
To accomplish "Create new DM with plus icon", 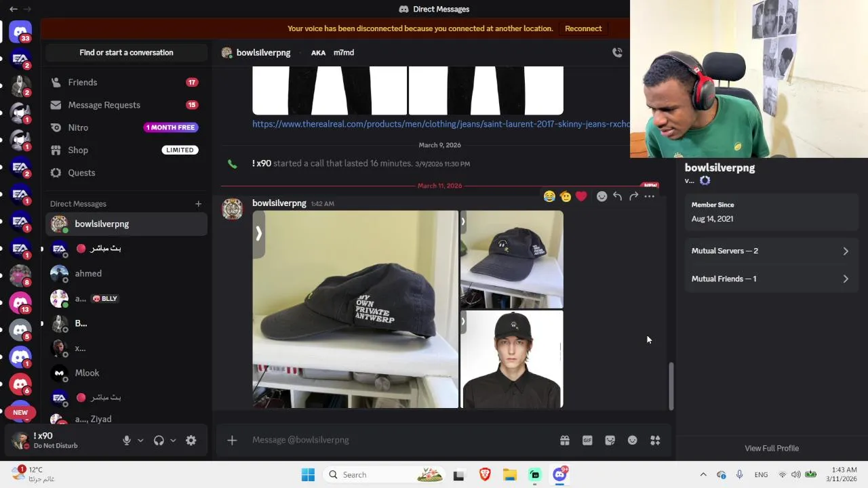I will click(x=198, y=203).
